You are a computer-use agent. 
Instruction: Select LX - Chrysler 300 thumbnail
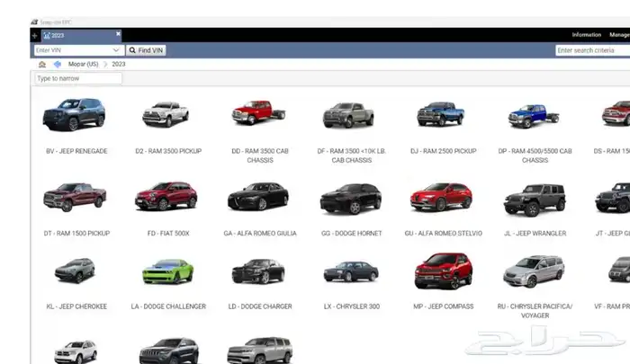tap(351, 271)
